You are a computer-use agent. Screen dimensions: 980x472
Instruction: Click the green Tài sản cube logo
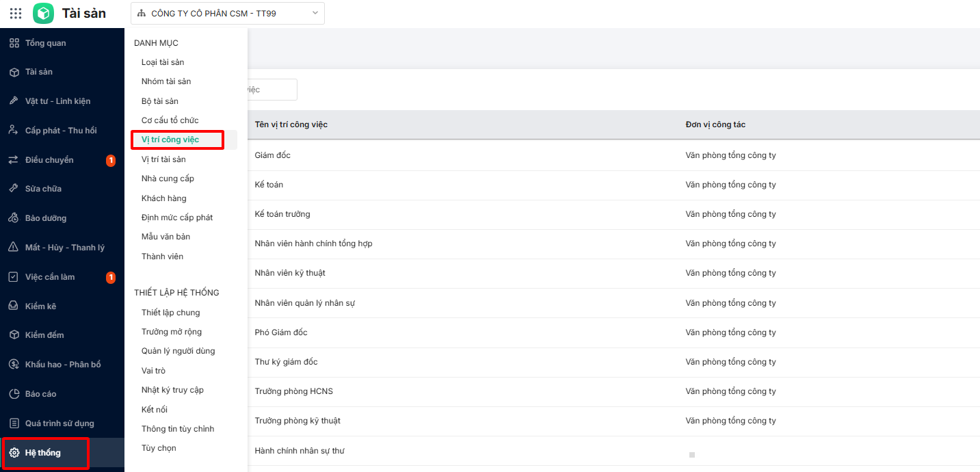coord(43,13)
